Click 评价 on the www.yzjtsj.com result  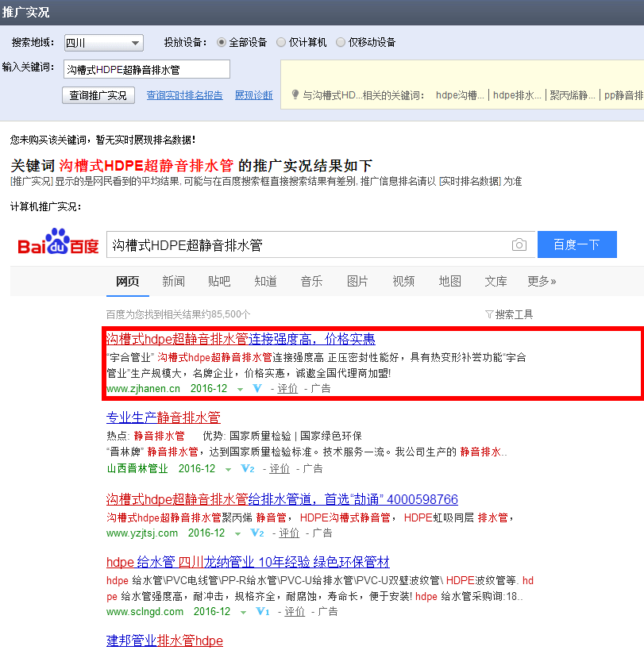289,533
